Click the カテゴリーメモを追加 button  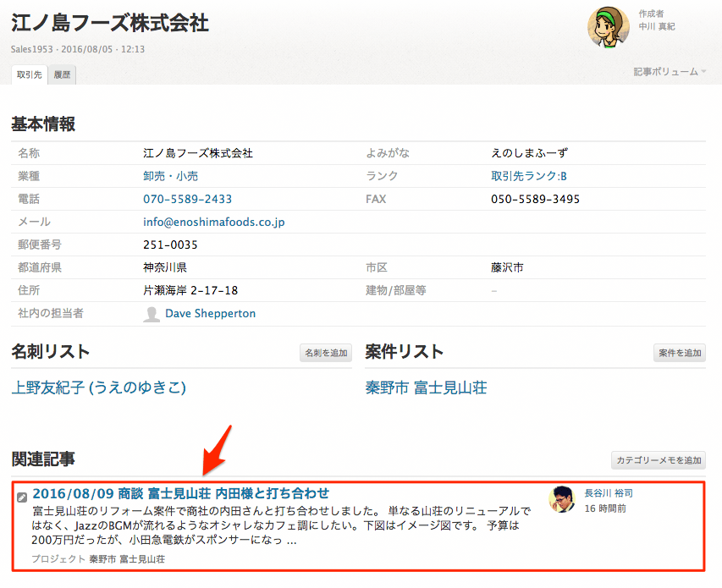coord(659,460)
